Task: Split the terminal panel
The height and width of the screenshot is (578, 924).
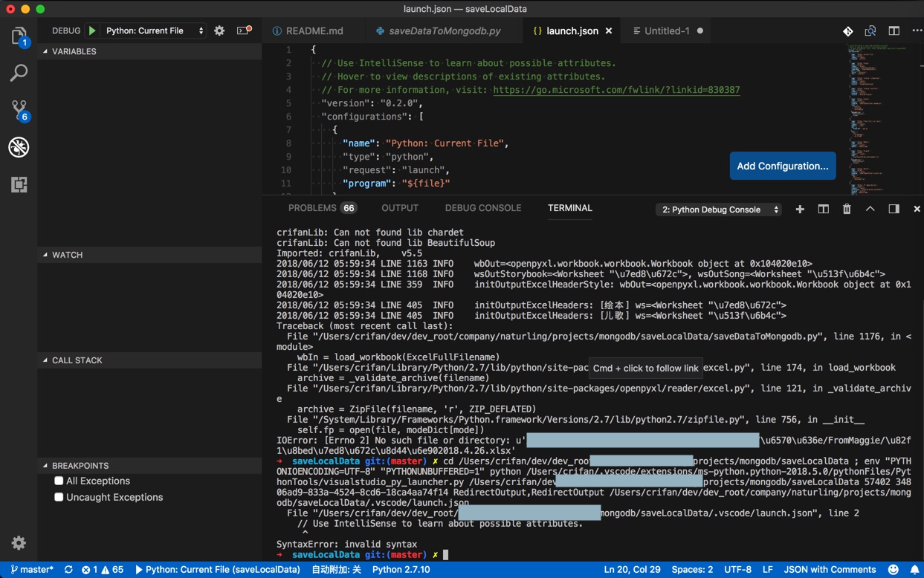Action: coord(823,209)
